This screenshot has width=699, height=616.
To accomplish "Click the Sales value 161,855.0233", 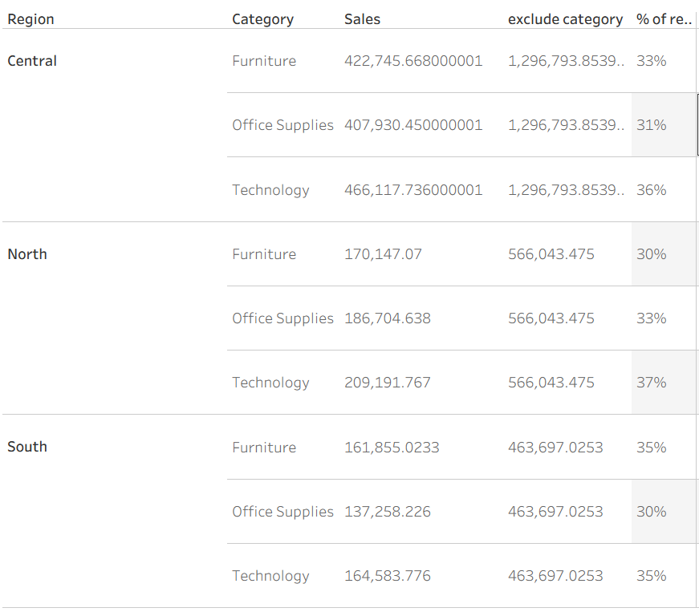I will tap(392, 448).
